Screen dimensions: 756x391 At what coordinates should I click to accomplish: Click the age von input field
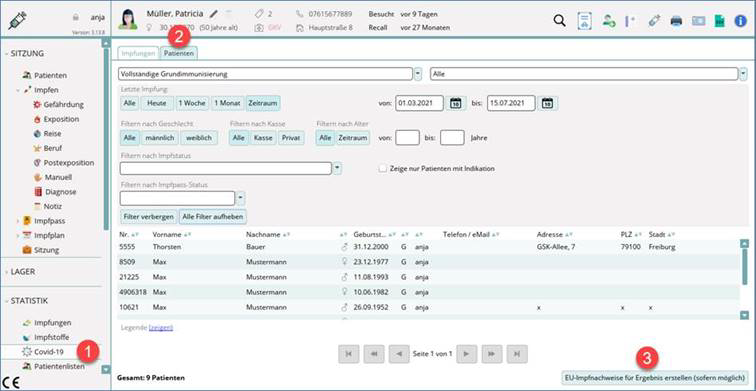[x=407, y=138]
